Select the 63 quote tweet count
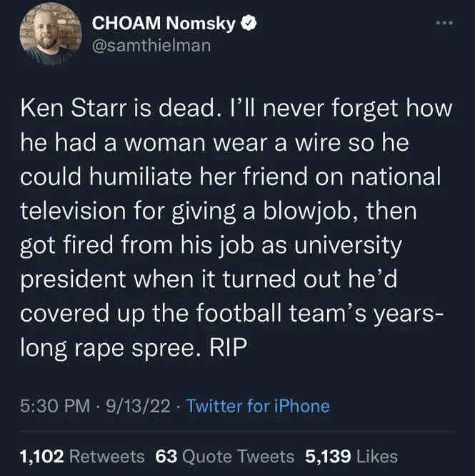475x476 pixels. tap(166, 456)
